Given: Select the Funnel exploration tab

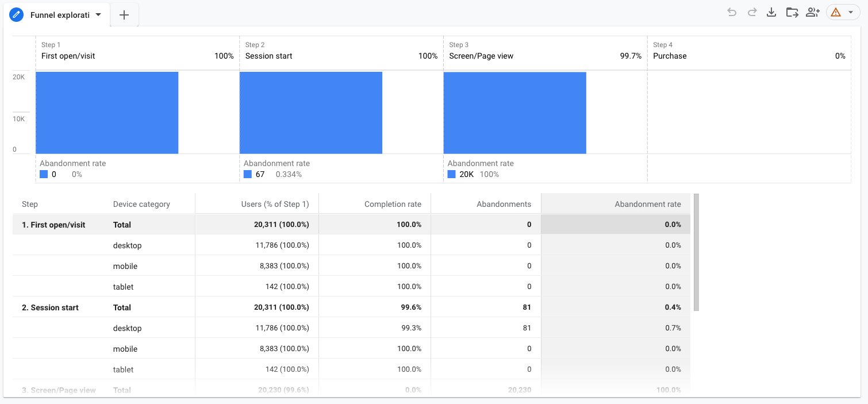Looking at the screenshot, I should point(59,15).
